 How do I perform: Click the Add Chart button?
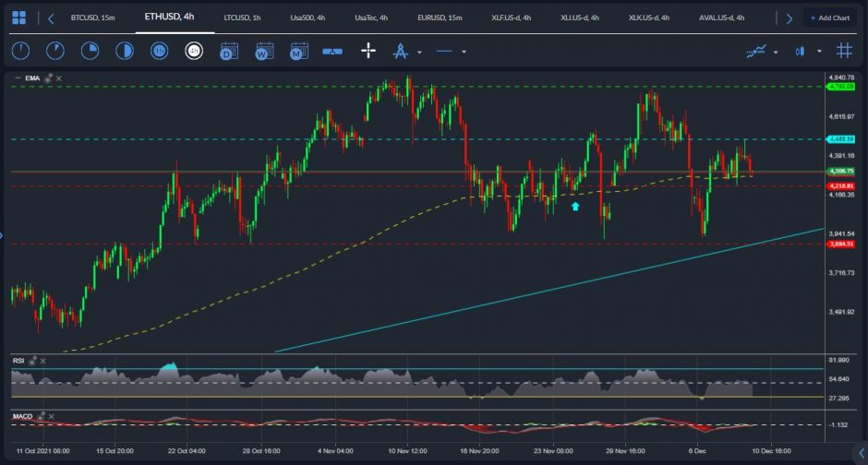829,18
